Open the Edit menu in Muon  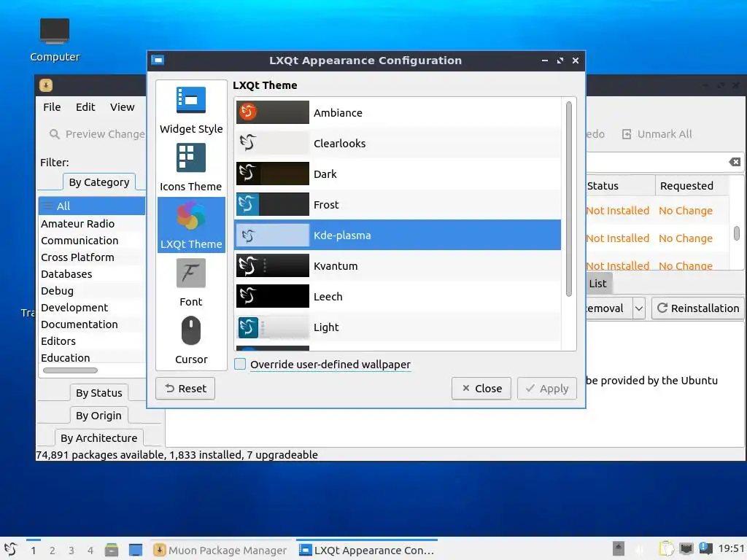coord(85,107)
